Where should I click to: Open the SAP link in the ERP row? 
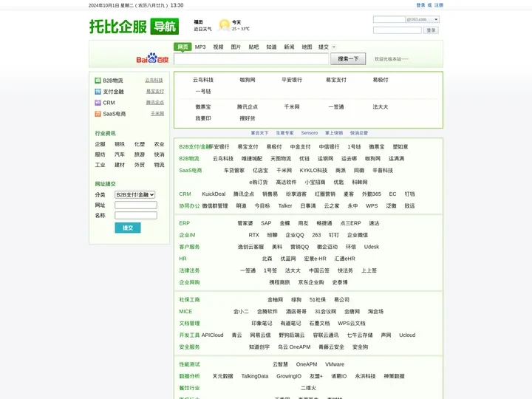pos(266,223)
